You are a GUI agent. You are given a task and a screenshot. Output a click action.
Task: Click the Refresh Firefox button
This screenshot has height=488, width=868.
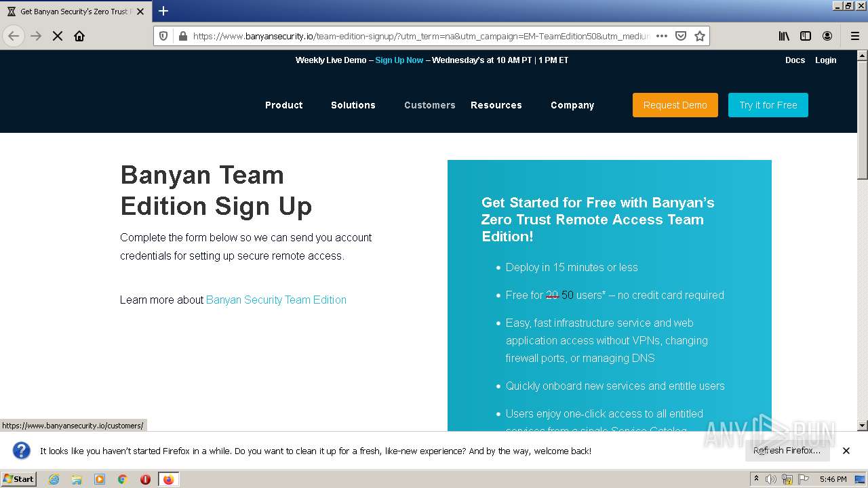(x=787, y=451)
